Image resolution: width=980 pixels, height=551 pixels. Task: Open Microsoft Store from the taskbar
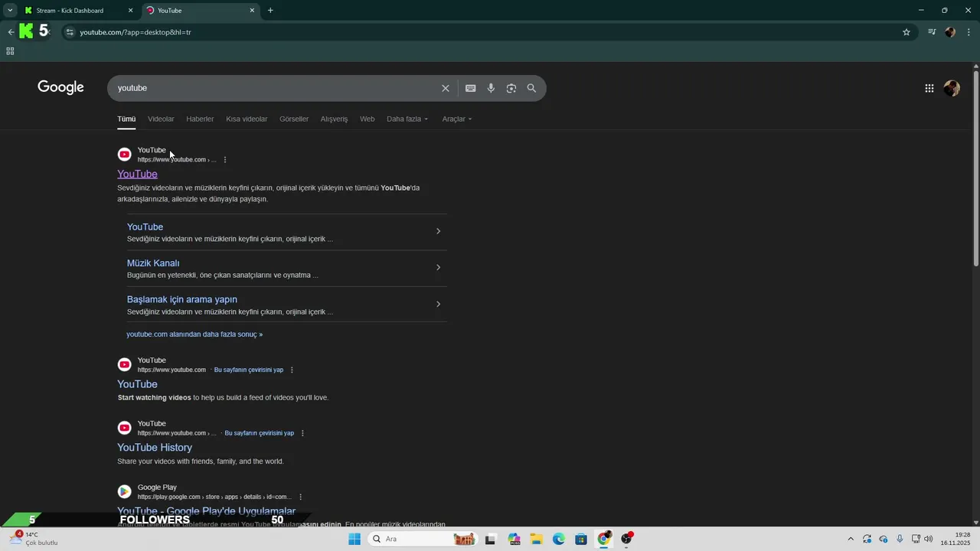coord(581,539)
